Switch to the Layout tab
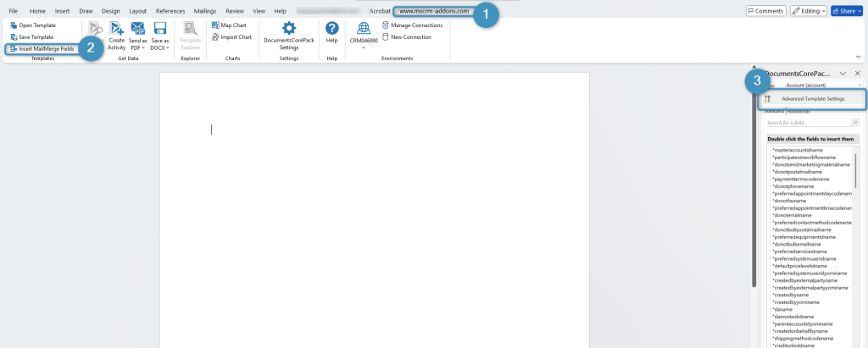Viewport: 868px width, 348px height. tap(138, 11)
